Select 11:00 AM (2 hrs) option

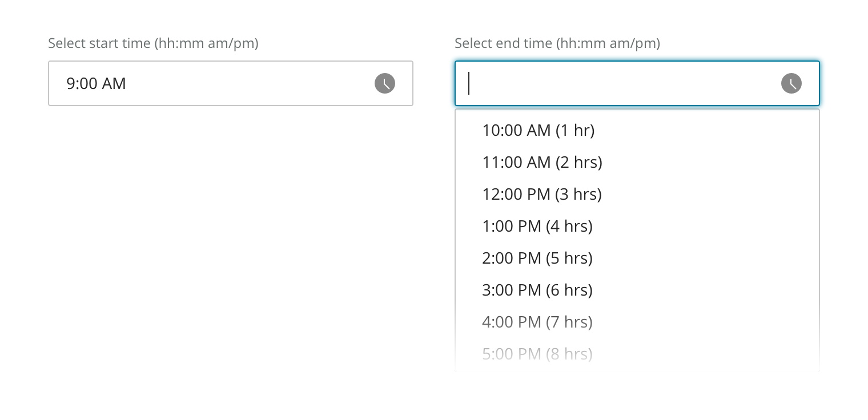pos(542,162)
